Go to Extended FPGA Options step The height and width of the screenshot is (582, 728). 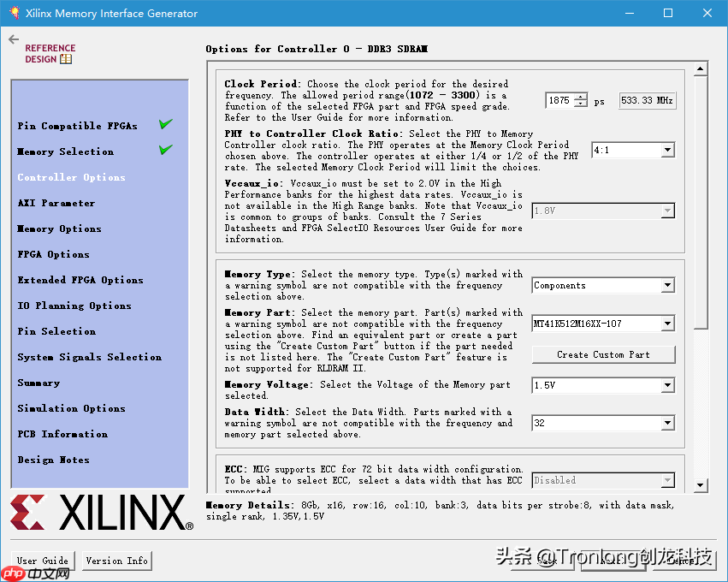coord(80,280)
